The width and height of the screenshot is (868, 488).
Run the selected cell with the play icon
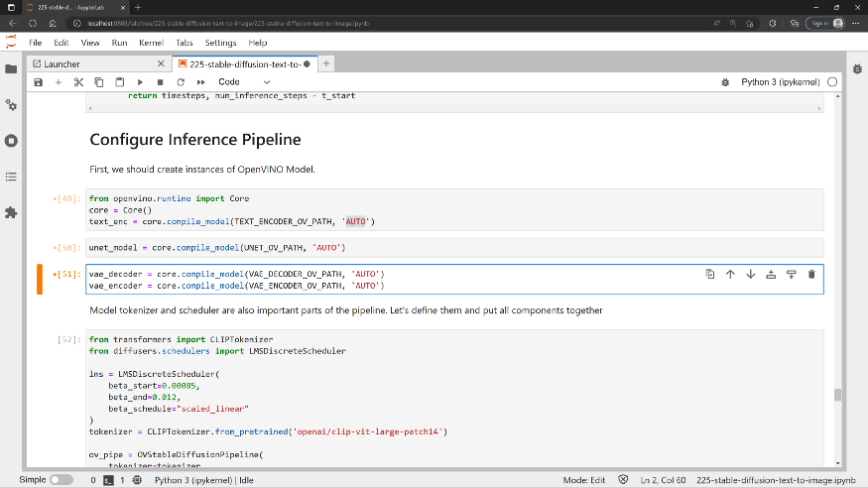[x=140, y=82]
